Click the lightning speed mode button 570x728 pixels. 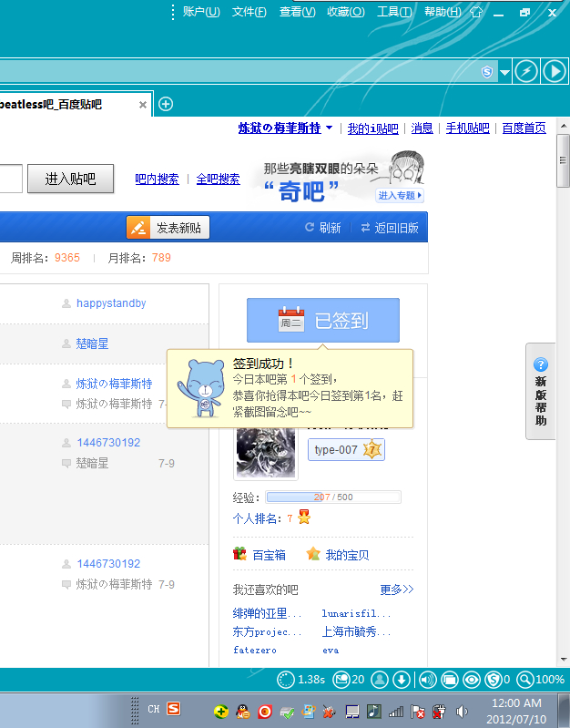coord(526,71)
